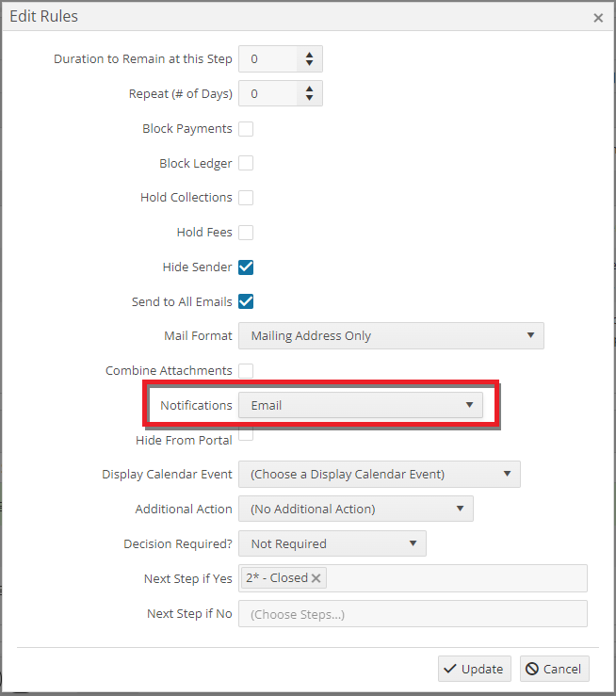Check the Hold Fees option
This screenshot has height=696, width=616.
[x=246, y=232]
